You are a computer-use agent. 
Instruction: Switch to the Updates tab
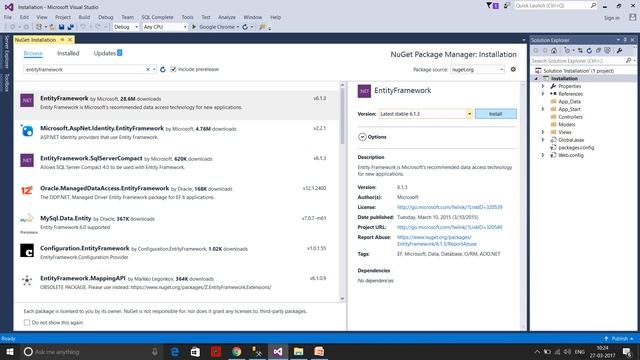pos(108,53)
